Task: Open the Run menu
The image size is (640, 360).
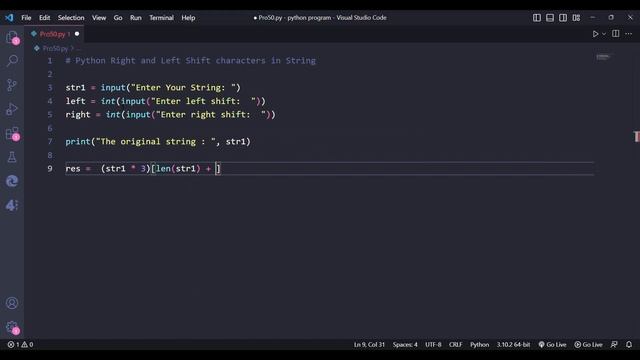Action: (136, 18)
